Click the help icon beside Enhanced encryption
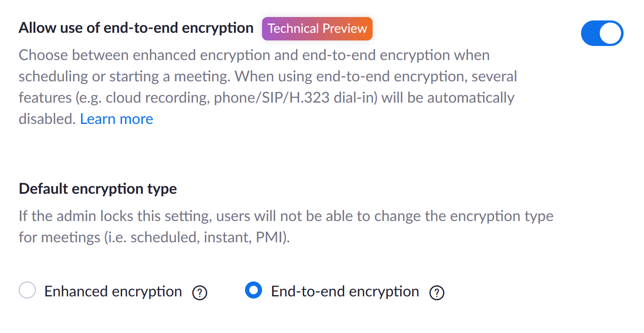Viewport: 644px width, 333px height. coord(199,293)
